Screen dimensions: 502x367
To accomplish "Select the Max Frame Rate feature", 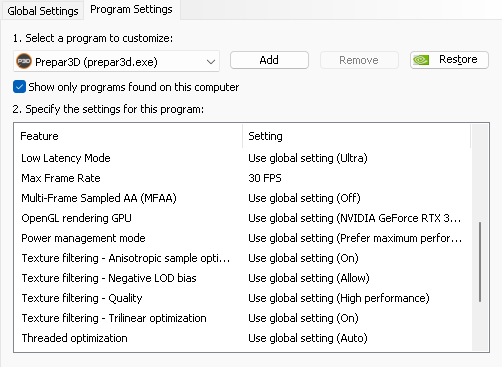I will coord(61,178).
